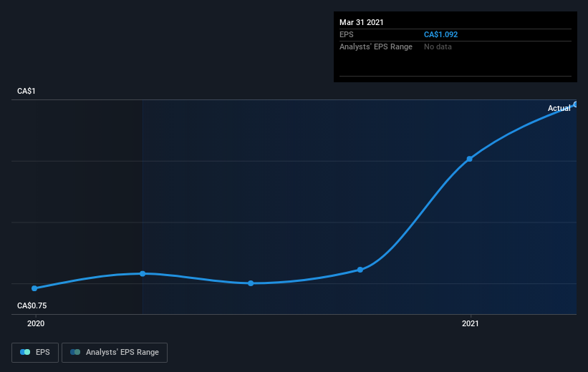Image resolution: width=588 pixels, height=372 pixels.
Task: Select the second EPS data point at the shaded boundary
Action: pos(143,274)
